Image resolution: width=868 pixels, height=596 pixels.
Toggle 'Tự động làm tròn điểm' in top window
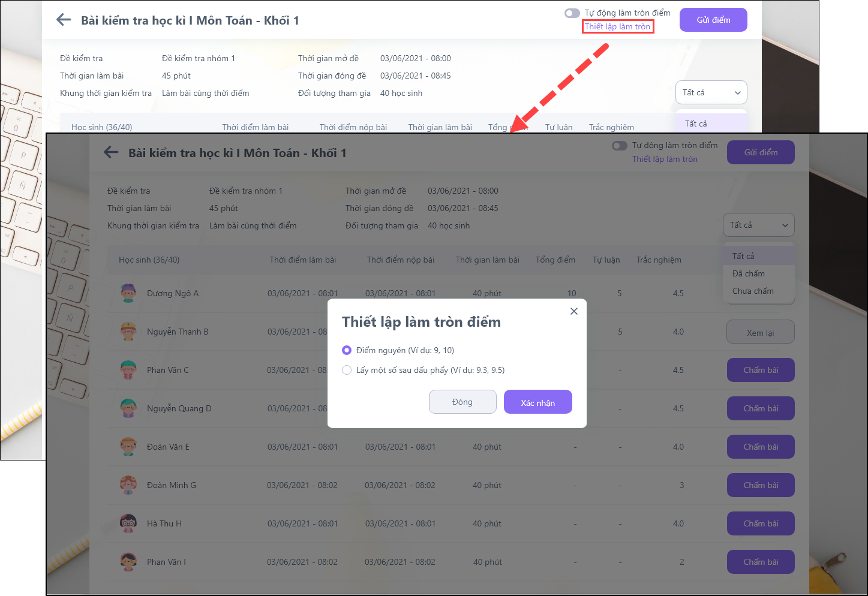[x=572, y=13]
